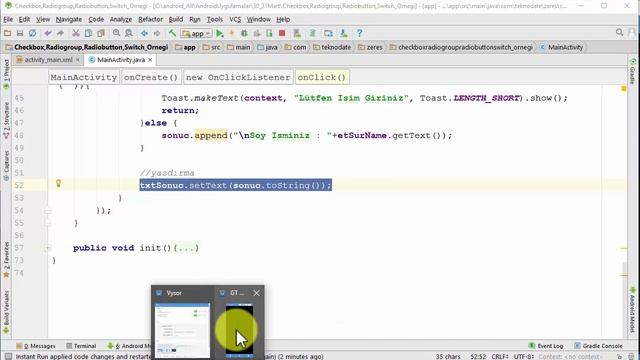
Task: Click the project root breadcrumb Checkbox_Radiogroup
Action: click(87, 47)
